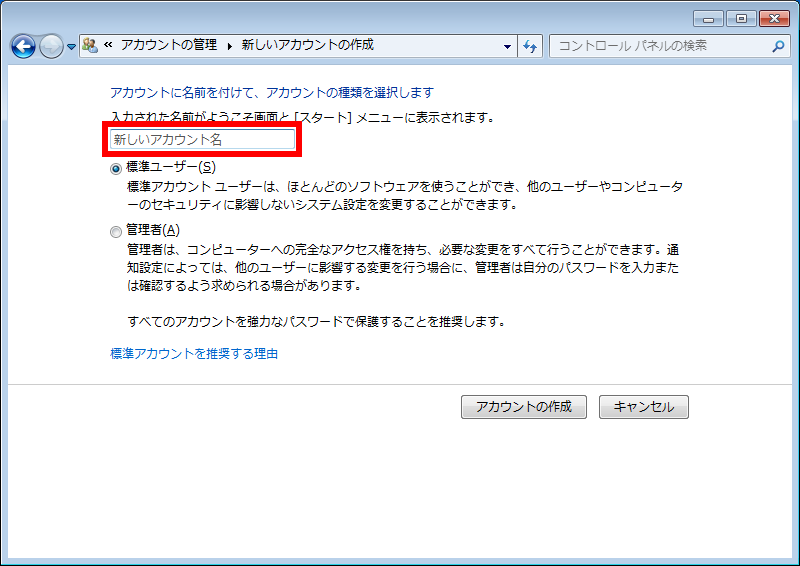Click the コントロール パネルの検索 search field
The height and width of the screenshot is (566, 800).
pyautogui.click(x=660, y=46)
